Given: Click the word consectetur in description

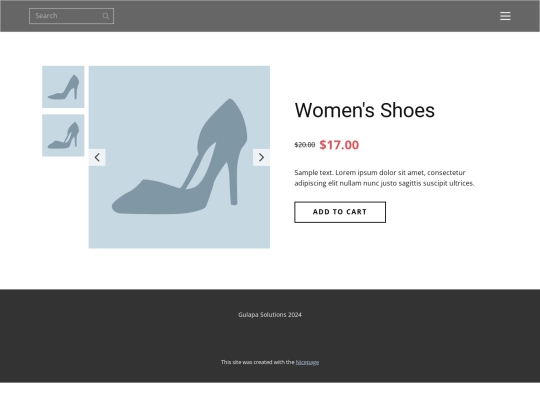Looking at the screenshot, I should (x=446, y=173).
